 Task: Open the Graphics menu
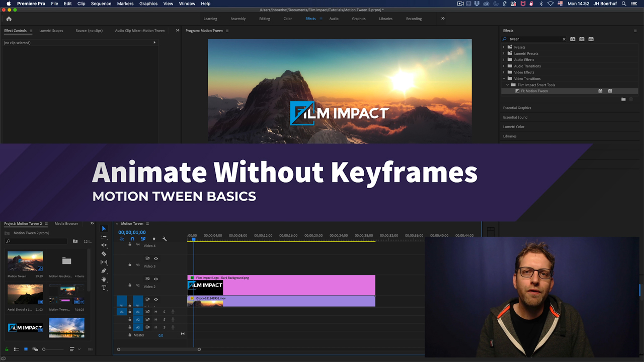(x=148, y=4)
